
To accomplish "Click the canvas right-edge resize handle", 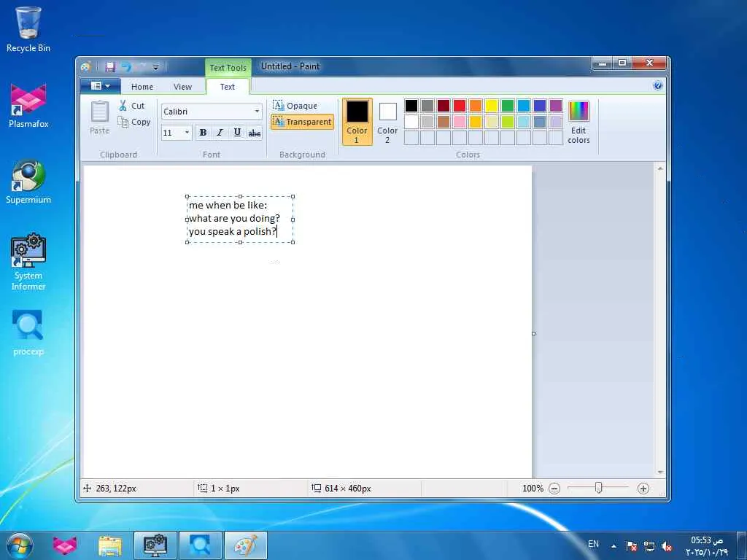I will [533, 333].
